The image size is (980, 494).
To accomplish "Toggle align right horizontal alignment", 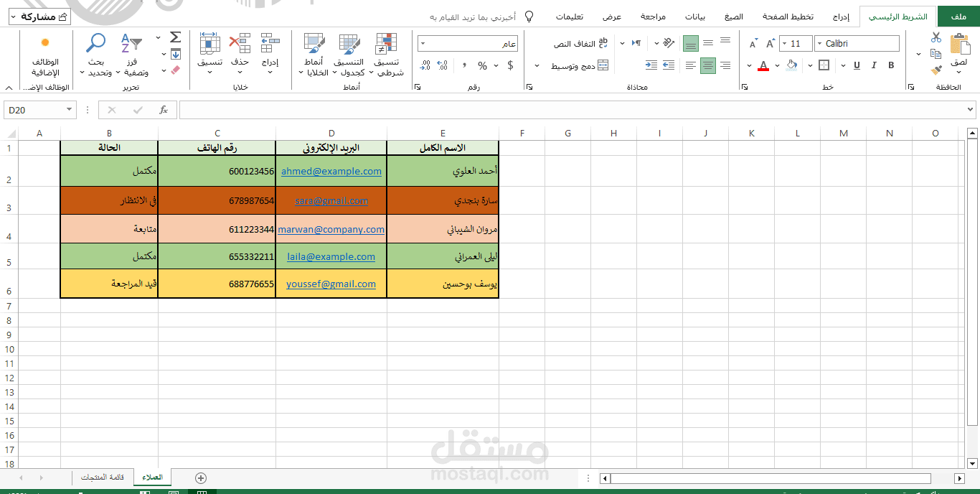I will point(725,65).
